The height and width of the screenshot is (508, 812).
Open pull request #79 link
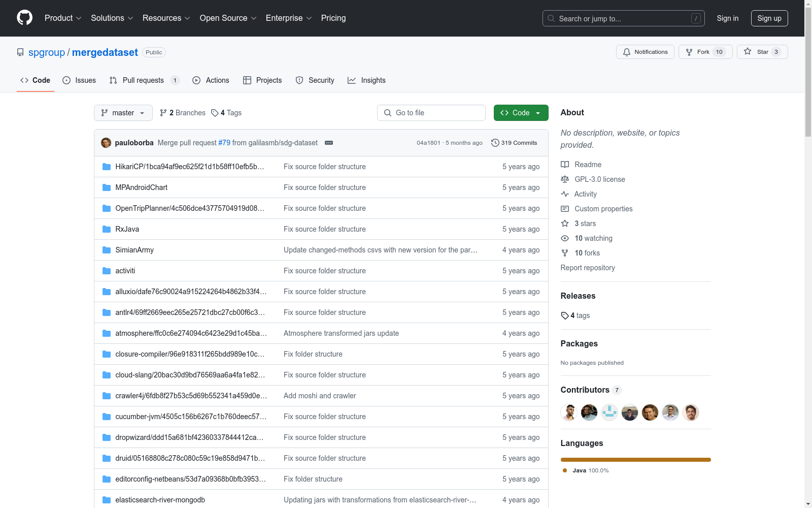click(x=224, y=143)
